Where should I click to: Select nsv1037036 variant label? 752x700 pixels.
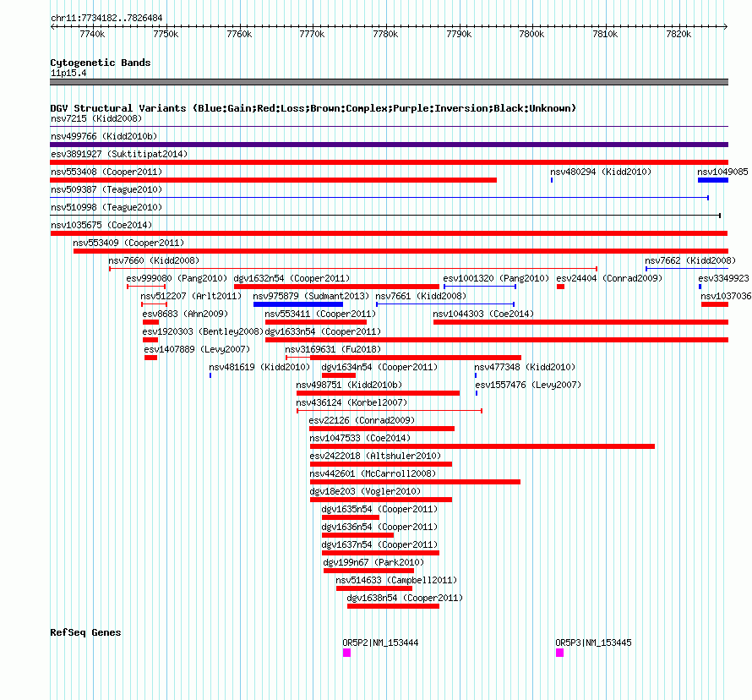click(x=726, y=296)
